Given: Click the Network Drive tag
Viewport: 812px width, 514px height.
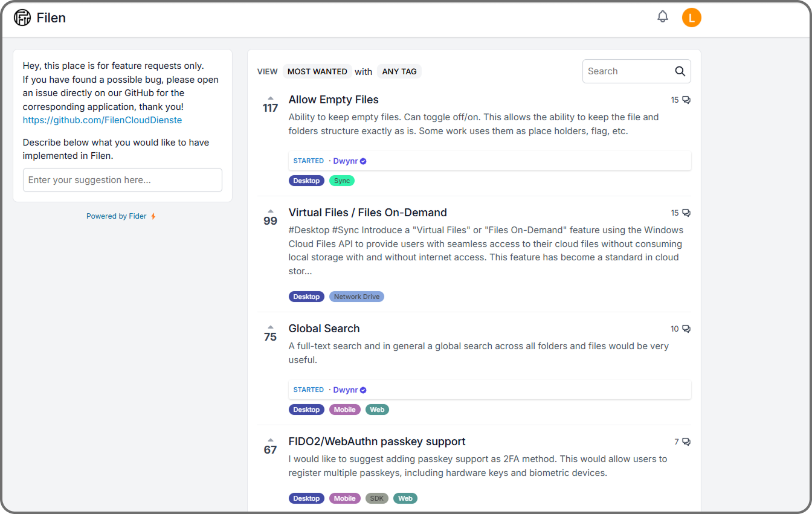Looking at the screenshot, I should pyautogui.click(x=356, y=297).
